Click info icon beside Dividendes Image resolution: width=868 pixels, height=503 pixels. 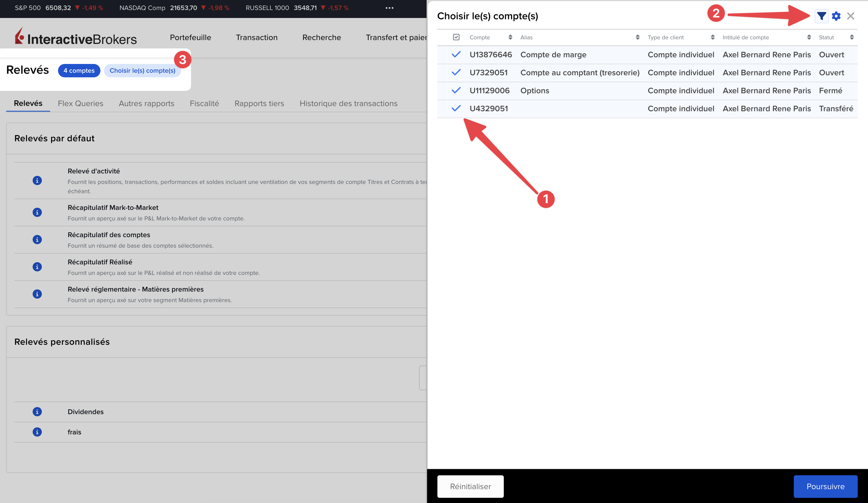coord(37,412)
